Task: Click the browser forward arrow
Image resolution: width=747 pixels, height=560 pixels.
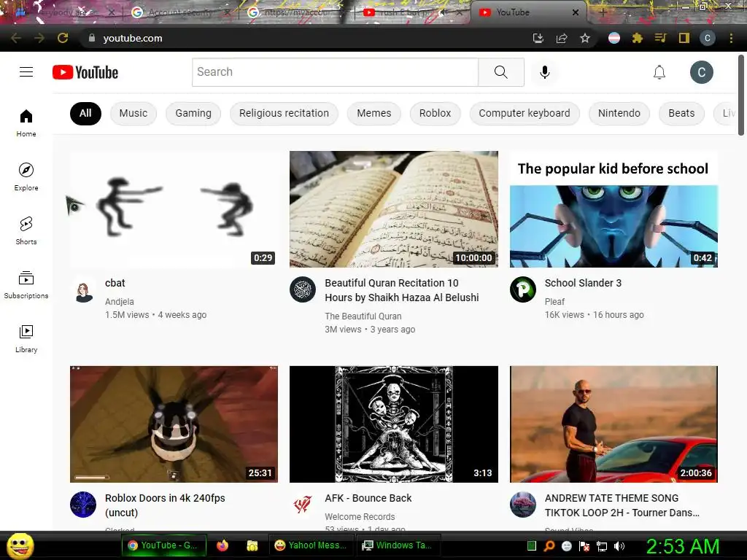Action: coord(39,38)
